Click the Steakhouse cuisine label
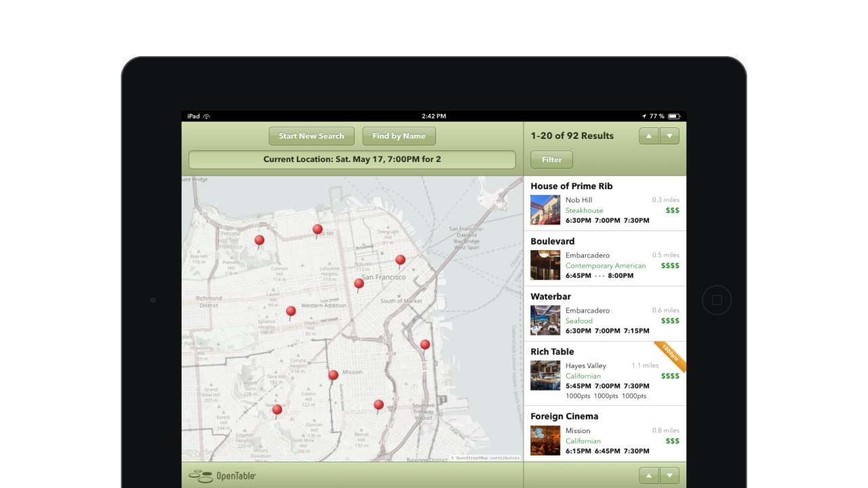The width and height of the screenshot is (868, 488). pyautogui.click(x=585, y=211)
